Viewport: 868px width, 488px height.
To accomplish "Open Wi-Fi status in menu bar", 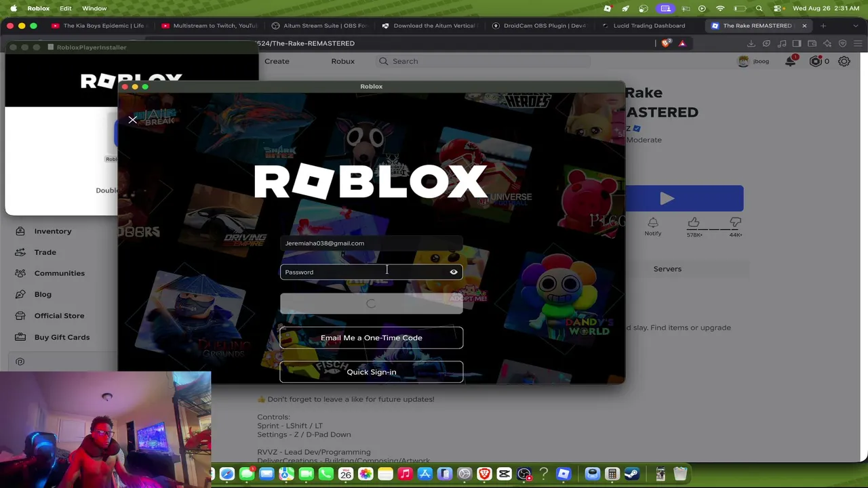I will (720, 8).
